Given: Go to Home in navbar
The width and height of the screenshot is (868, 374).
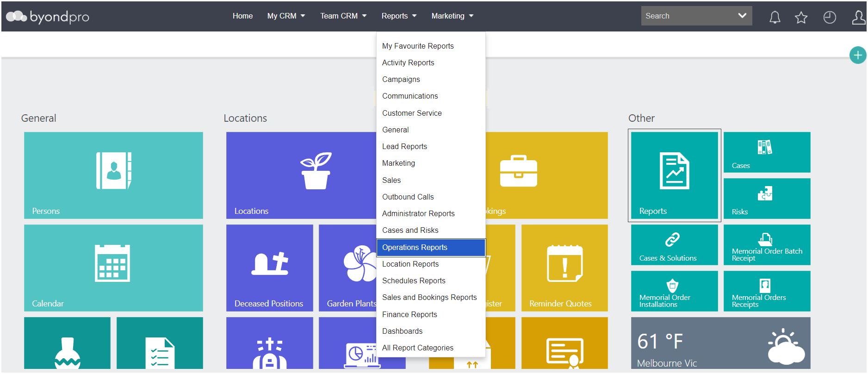Looking at the screenshot, I should tap(242, 16).
